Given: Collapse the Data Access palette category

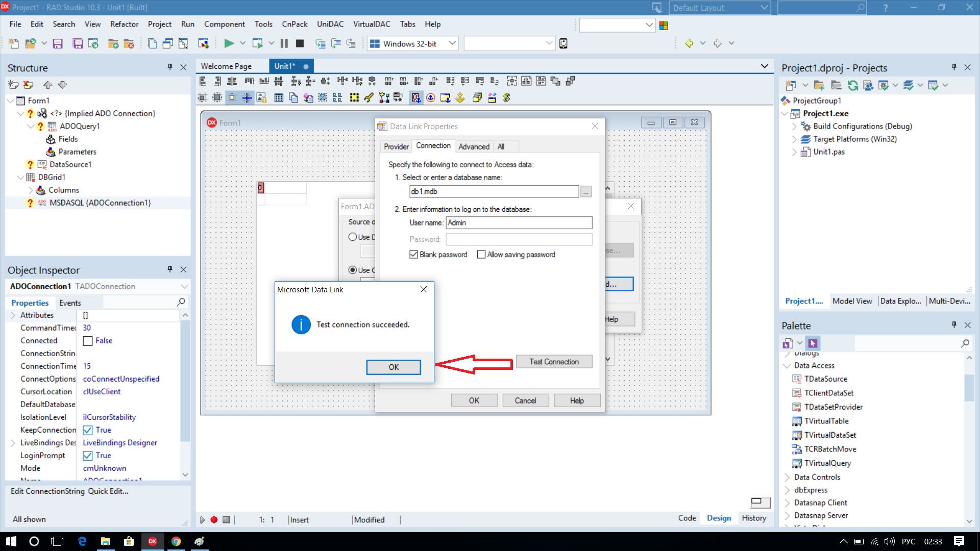Looking at the screenshot, I should click(787, 365).
